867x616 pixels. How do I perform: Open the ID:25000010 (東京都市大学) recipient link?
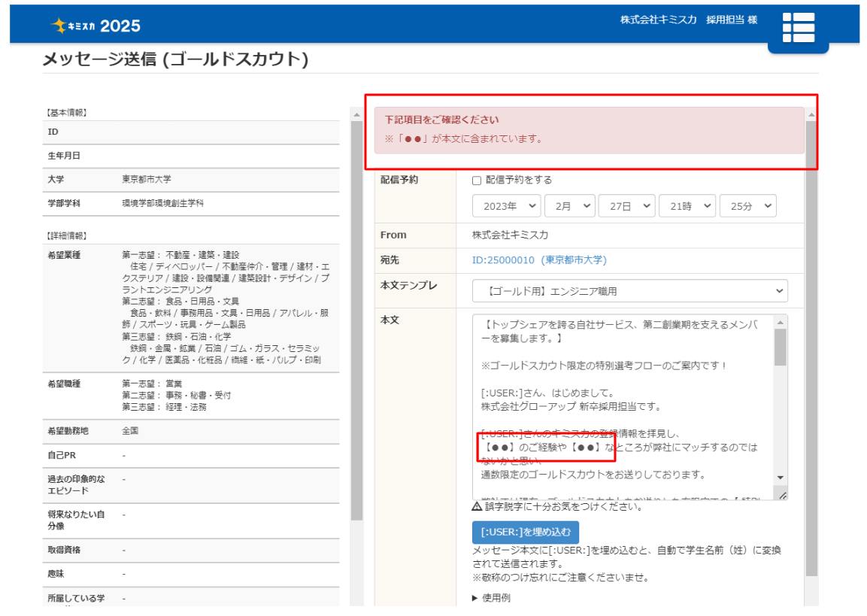[539, 260]
